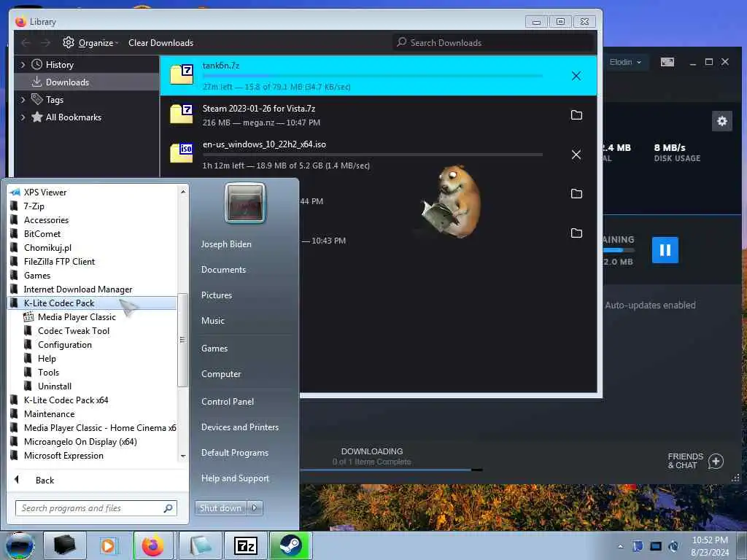Open Steam from the taskbar

coord(290,545)
